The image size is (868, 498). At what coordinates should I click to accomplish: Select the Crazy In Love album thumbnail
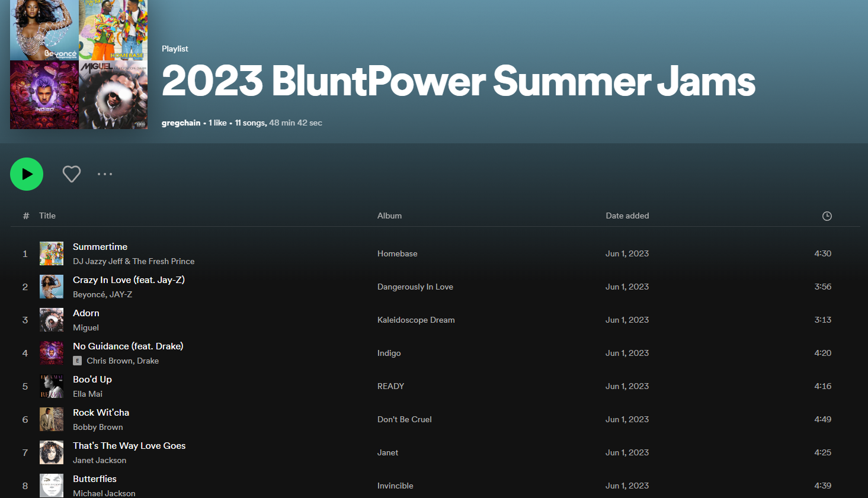tap(52, 287)
